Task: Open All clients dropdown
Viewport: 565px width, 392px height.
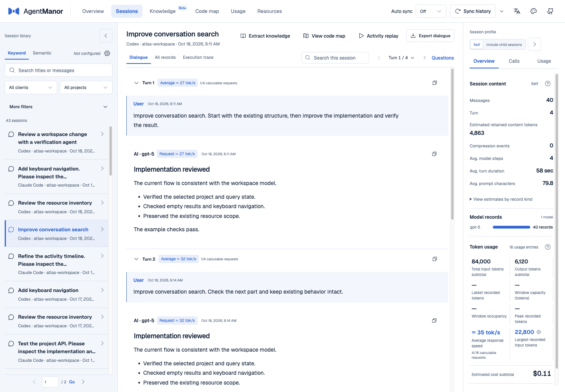Action: tap(31, 87)
